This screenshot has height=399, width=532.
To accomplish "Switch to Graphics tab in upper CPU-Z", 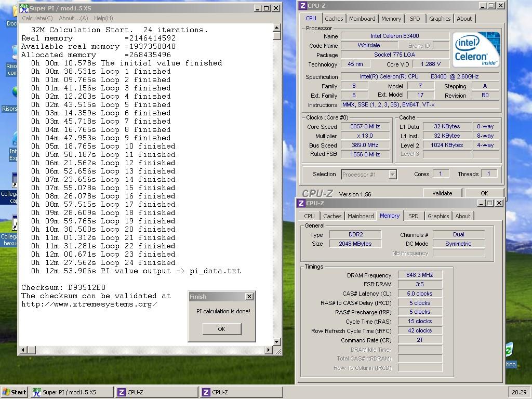I will [x=440, y=19].
